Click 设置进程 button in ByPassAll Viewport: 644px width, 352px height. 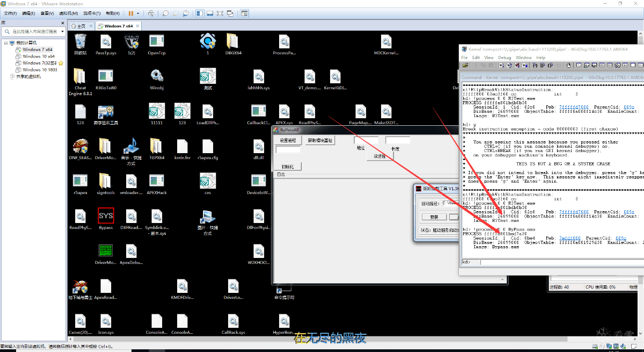288,140
